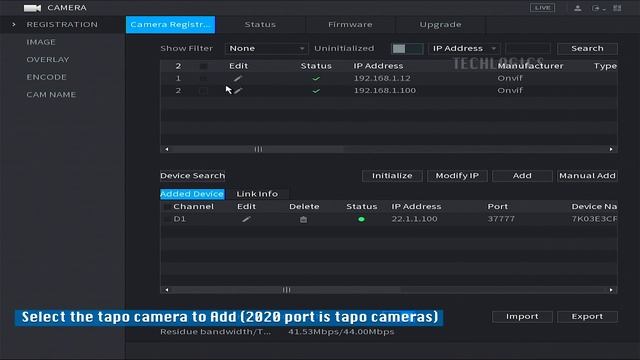Select the Link Info tab
The width and height of the screenshot is (640, 360).
click(x=257, y=194)
